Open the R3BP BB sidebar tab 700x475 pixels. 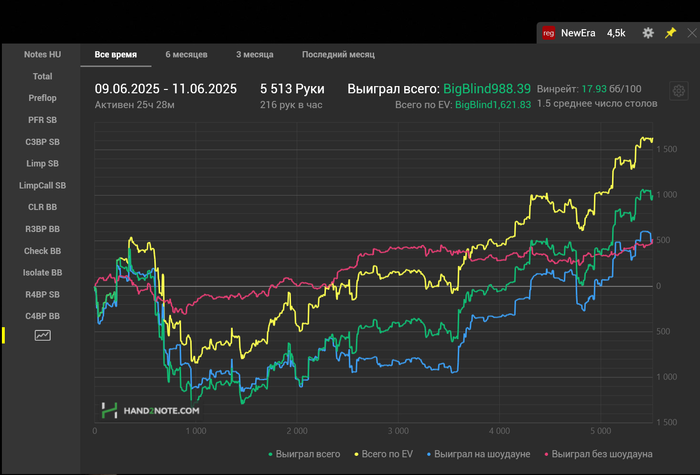(x=42, y=229)
